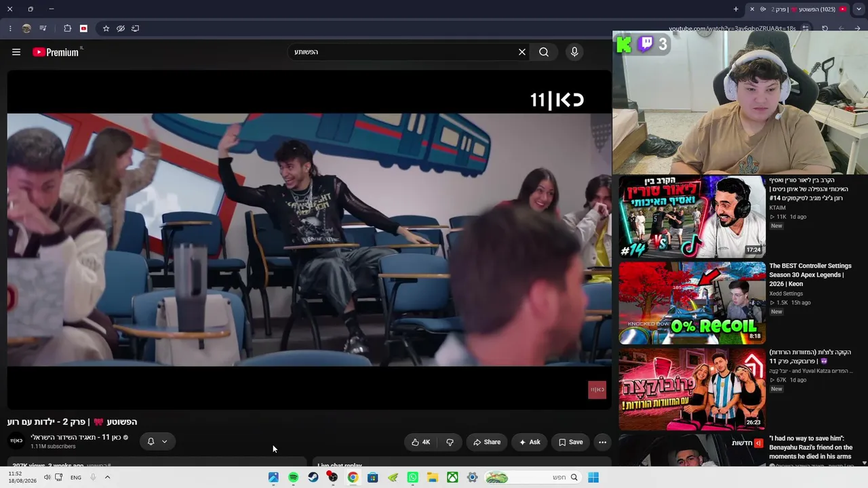Open the Chrome three-dot menu
Screen dimensions: 868x488
pyautogui.click(x=10, y=28)
